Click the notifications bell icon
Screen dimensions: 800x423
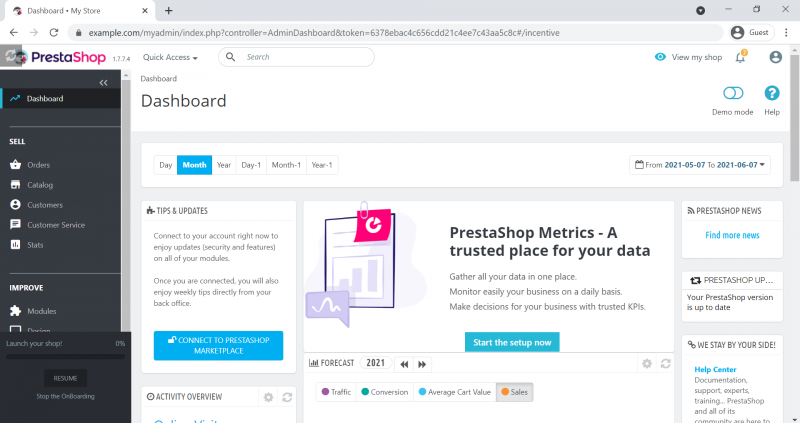click(740, 58)
